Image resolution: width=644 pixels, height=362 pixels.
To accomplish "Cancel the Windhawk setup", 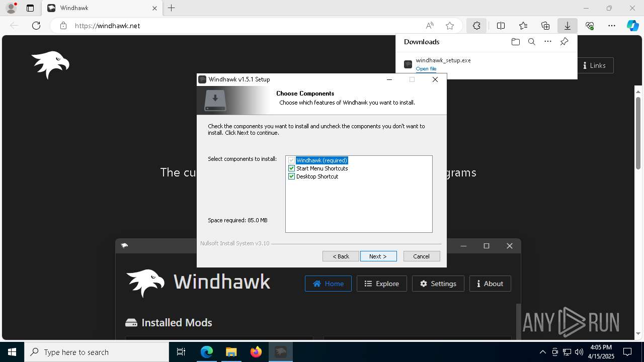I will [422, 256].
